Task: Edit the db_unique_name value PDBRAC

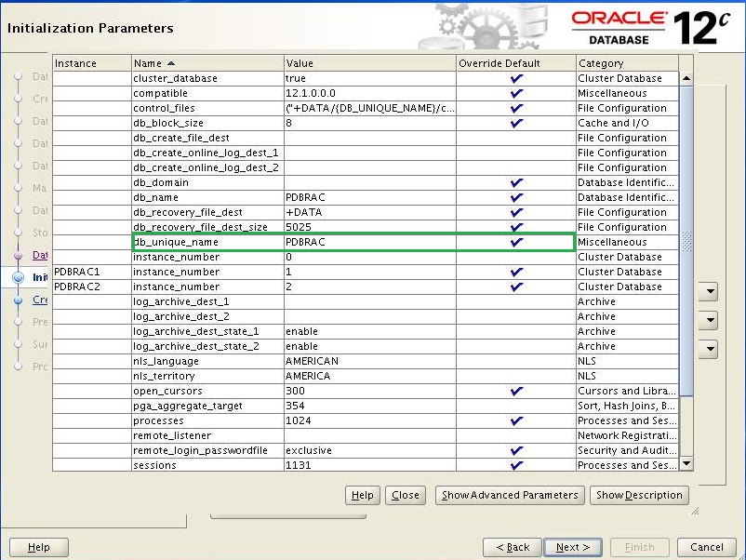Action: click(369, 242)
